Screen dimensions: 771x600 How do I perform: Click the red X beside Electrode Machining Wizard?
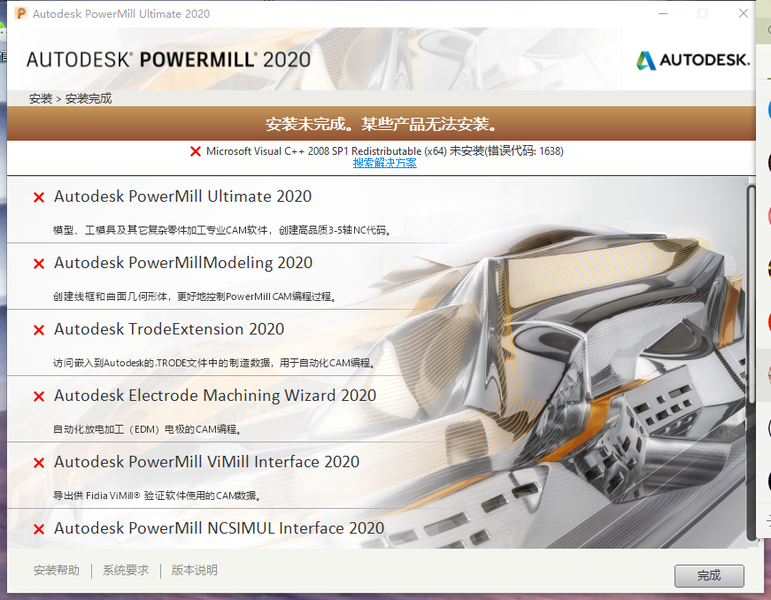39,397
